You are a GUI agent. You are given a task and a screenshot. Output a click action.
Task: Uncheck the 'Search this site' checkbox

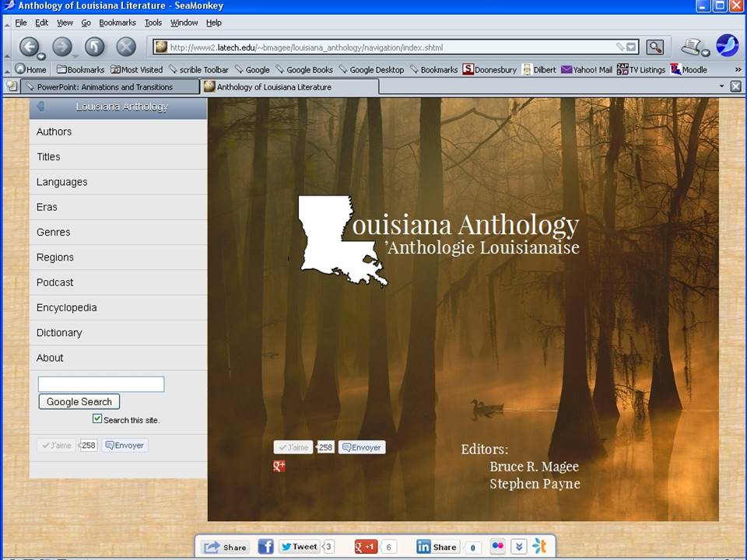pos(97,419)
